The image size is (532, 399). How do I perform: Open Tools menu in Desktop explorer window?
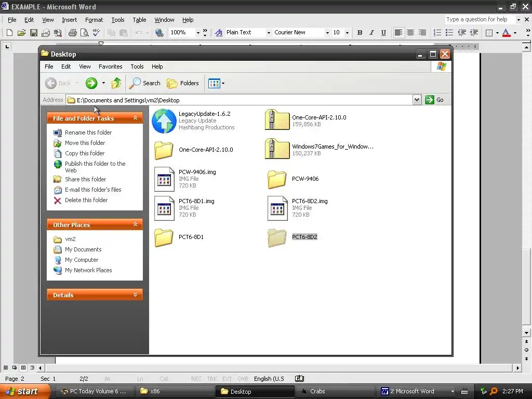[137, 66]
